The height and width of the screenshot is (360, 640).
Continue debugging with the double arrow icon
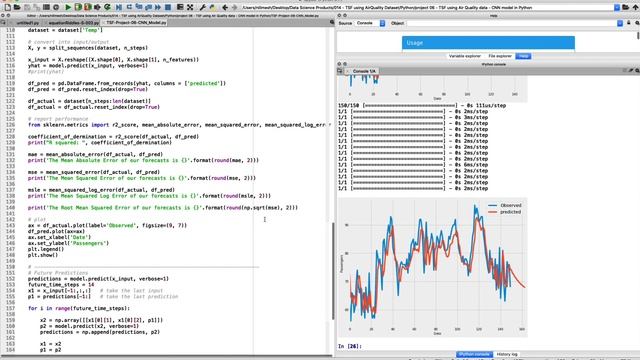tap(158, 7)
